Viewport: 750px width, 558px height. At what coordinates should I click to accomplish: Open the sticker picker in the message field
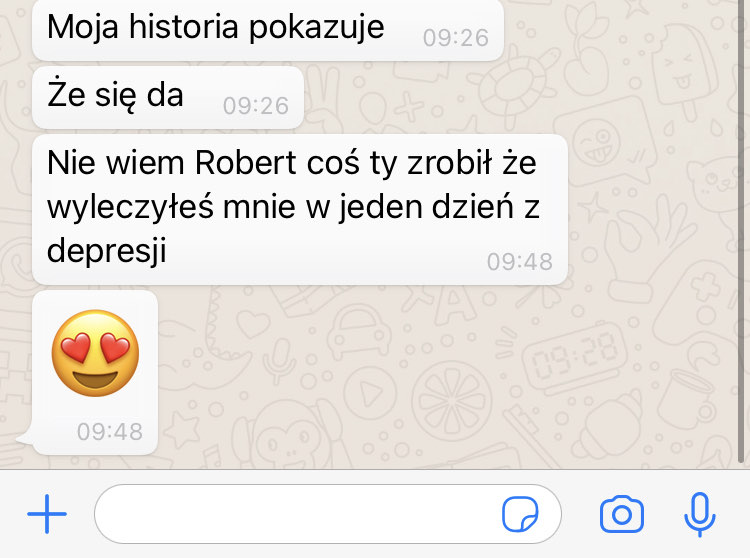520,514
